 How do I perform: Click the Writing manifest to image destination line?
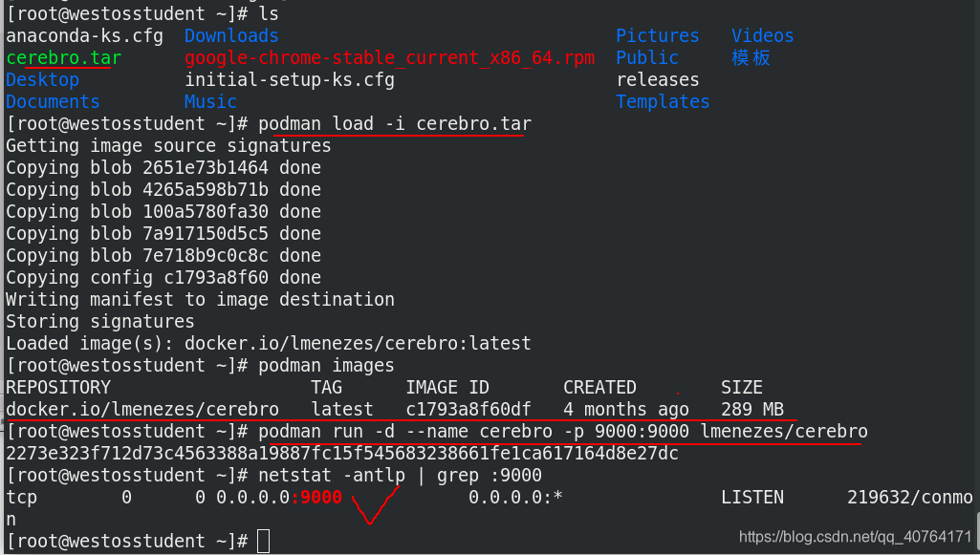click(x=200, y=300)
